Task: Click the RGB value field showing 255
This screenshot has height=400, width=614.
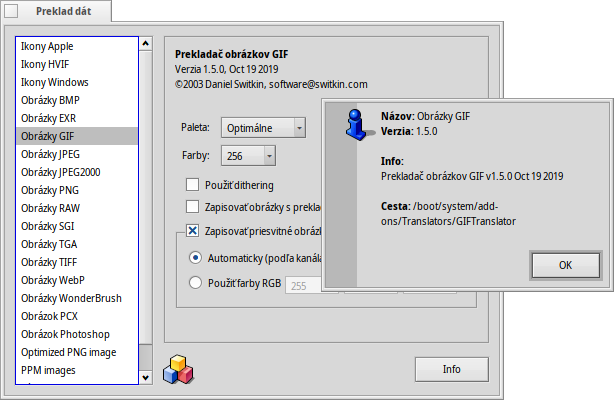Action: tap(302, 285)
